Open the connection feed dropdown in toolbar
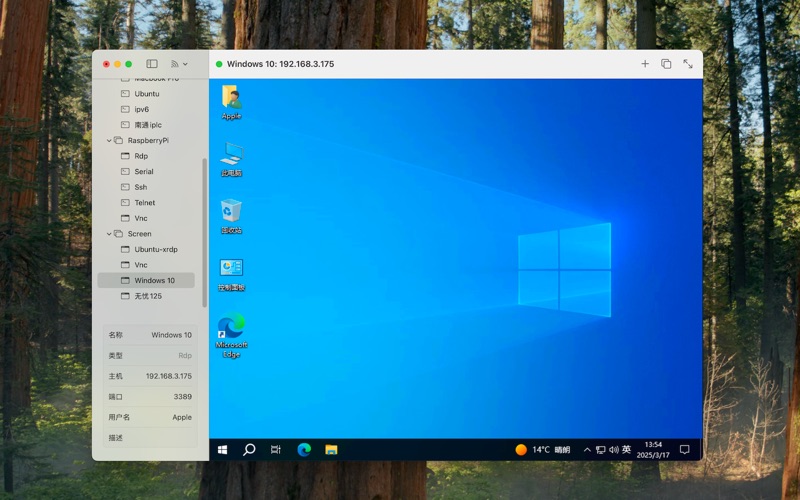 [179, 64]
